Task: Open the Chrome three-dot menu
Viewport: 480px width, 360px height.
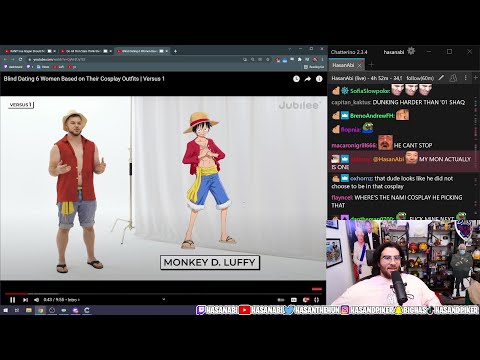Action: (x=322, y=59)
